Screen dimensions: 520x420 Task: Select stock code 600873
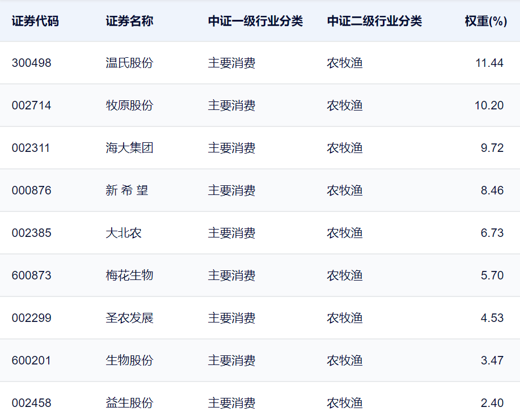coord(32,275)
